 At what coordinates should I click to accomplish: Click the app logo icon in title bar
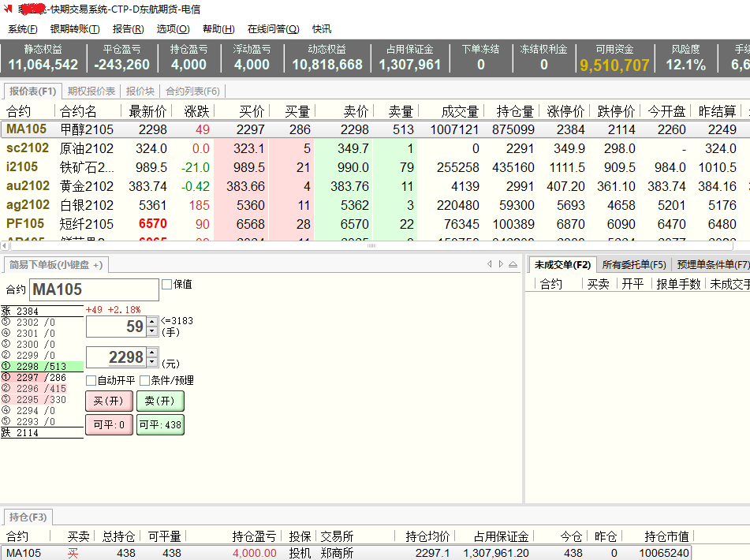[x=8, y=9]
